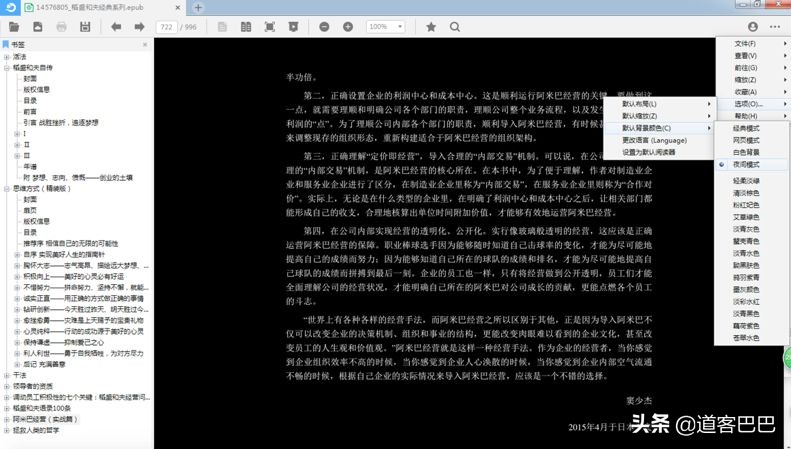Click the open file folder icon

click(x=14, y=27)
